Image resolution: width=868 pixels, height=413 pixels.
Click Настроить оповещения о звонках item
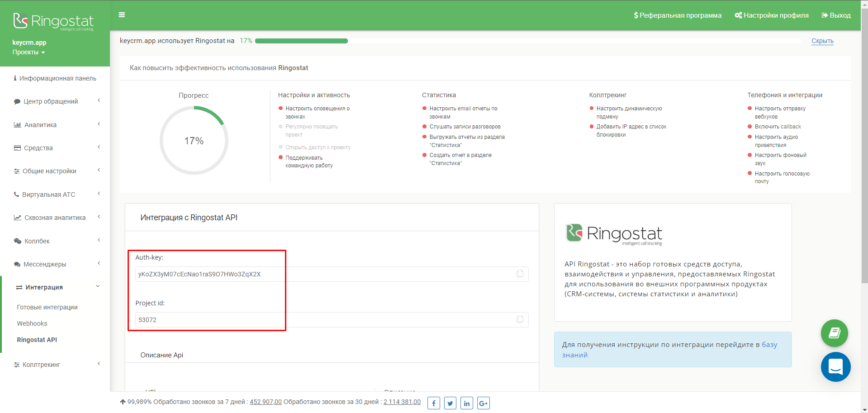[x=318, y=113]
